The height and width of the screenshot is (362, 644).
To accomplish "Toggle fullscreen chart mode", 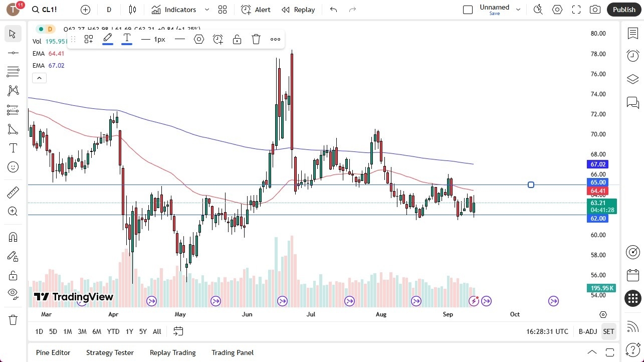I will [x=576, y=10].
